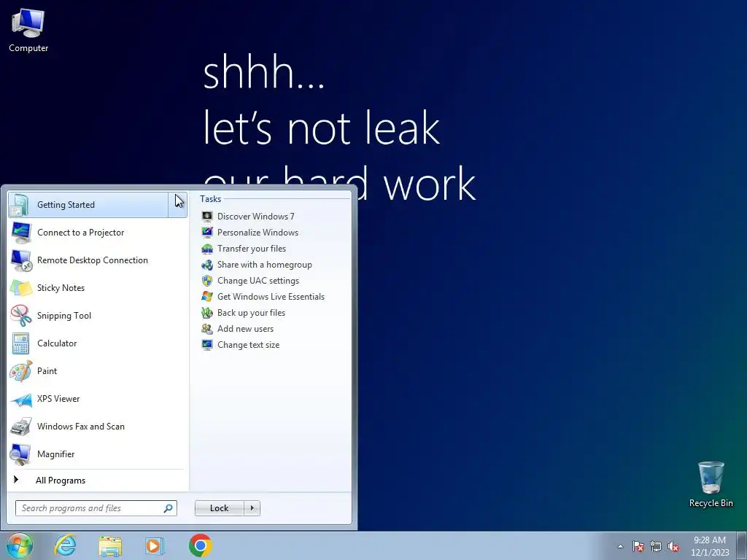Start the Snipping Tool
This screenshot has height=560, width=747.
pyautogui.click(x=98, y=316)
